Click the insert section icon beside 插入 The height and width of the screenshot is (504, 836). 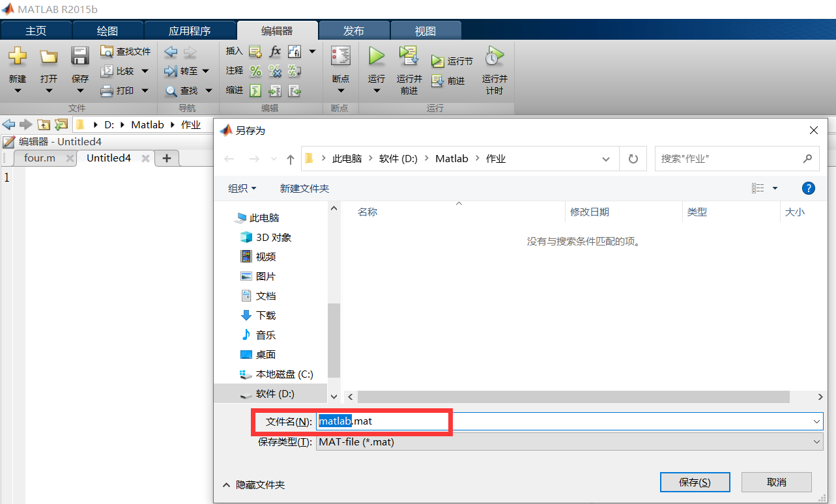(x=255, y=51)
